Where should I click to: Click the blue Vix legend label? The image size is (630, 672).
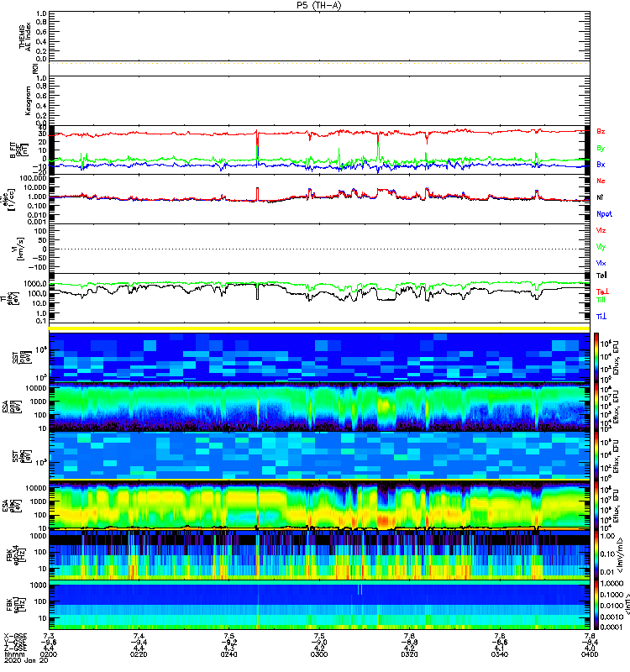click(601, 263)
